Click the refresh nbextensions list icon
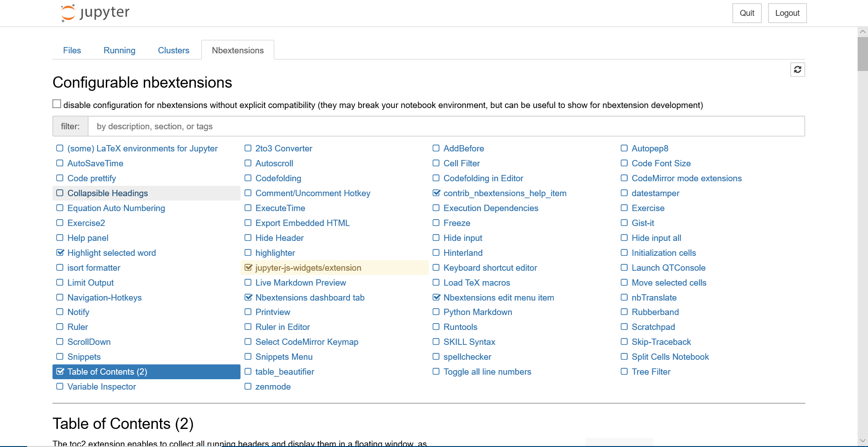The height and width of the screenshot is (447, 868). point(797,70)
